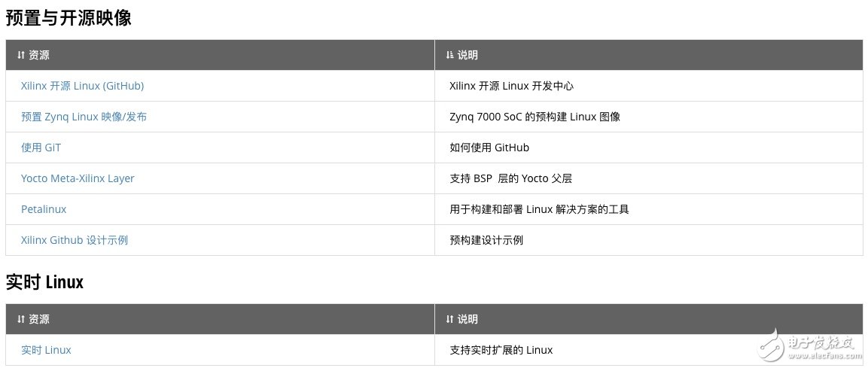
Task: Visit Xilinx Github 设计示例 link
Action: pos(75,240)
